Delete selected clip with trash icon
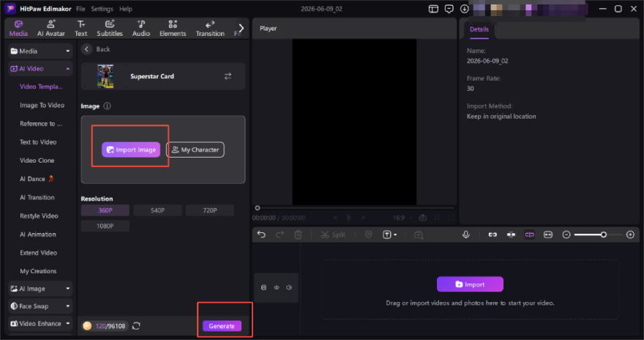 click(x=298, y=234)
